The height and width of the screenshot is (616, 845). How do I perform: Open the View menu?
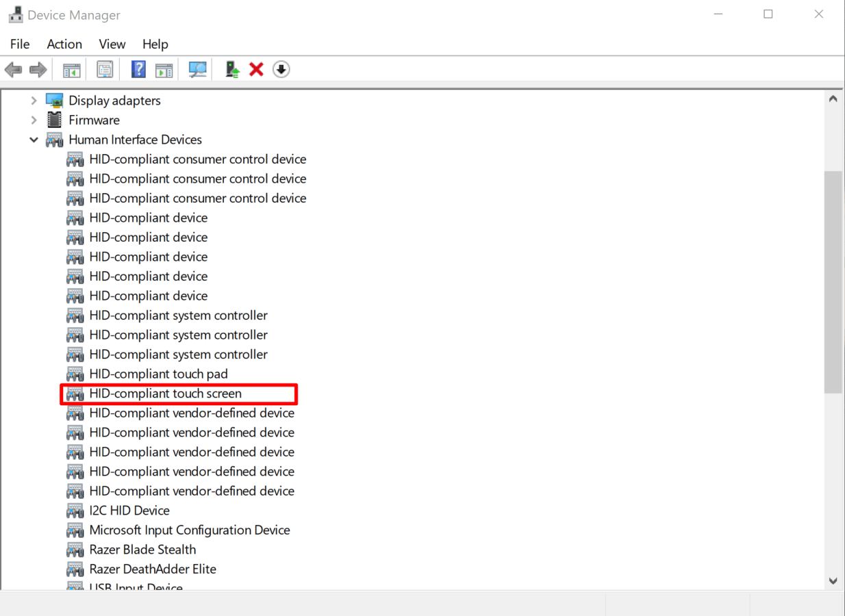click(112, 44)
